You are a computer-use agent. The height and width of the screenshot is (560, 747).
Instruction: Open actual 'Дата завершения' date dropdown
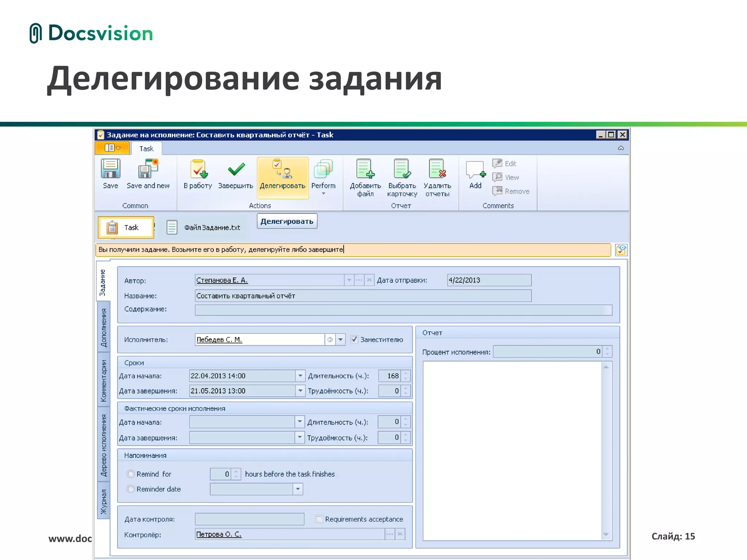299,437
